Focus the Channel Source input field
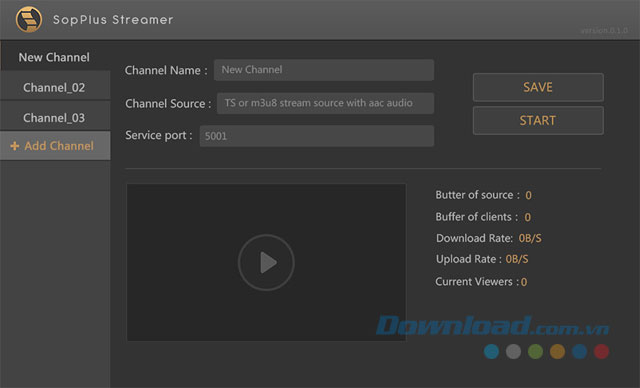The image size is (640, 388). coord(325,103)
